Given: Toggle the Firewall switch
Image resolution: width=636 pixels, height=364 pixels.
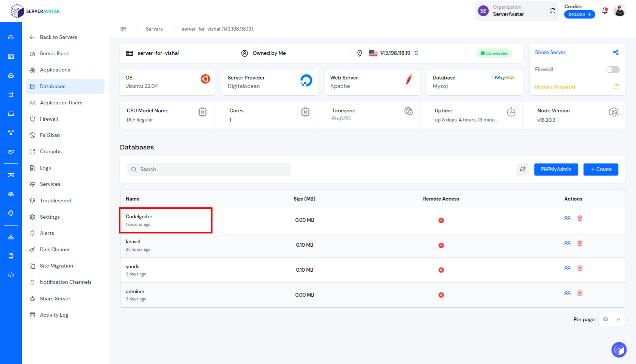Looking at the screenshot, I should point(613,70).
